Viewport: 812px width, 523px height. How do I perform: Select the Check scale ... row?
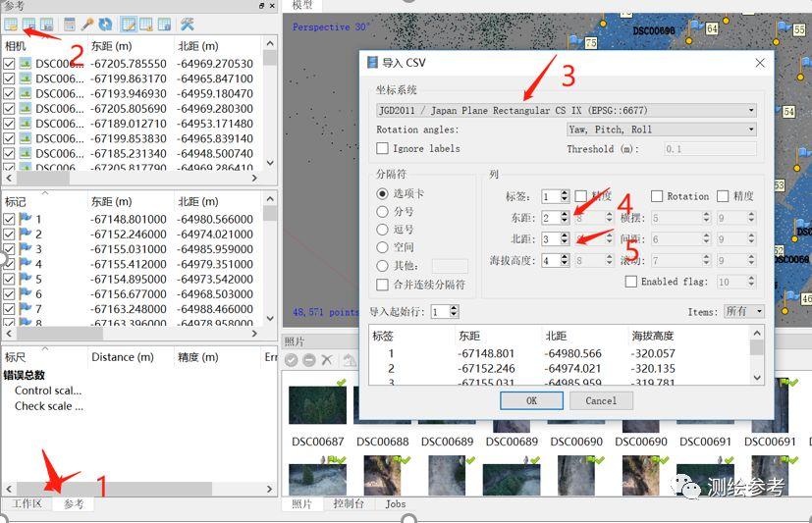(49, 406)
